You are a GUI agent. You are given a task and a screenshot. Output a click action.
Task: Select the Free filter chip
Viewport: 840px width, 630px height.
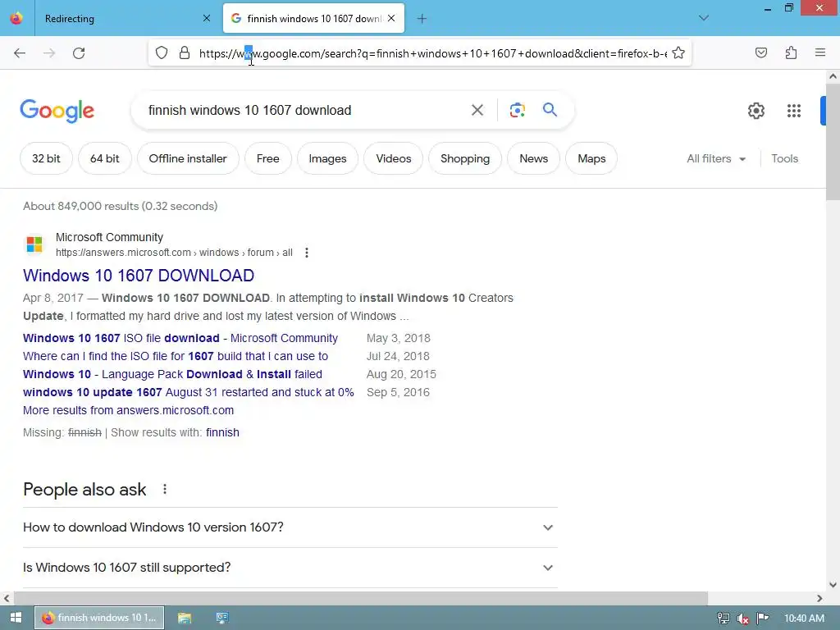click(x=268, y=158)
